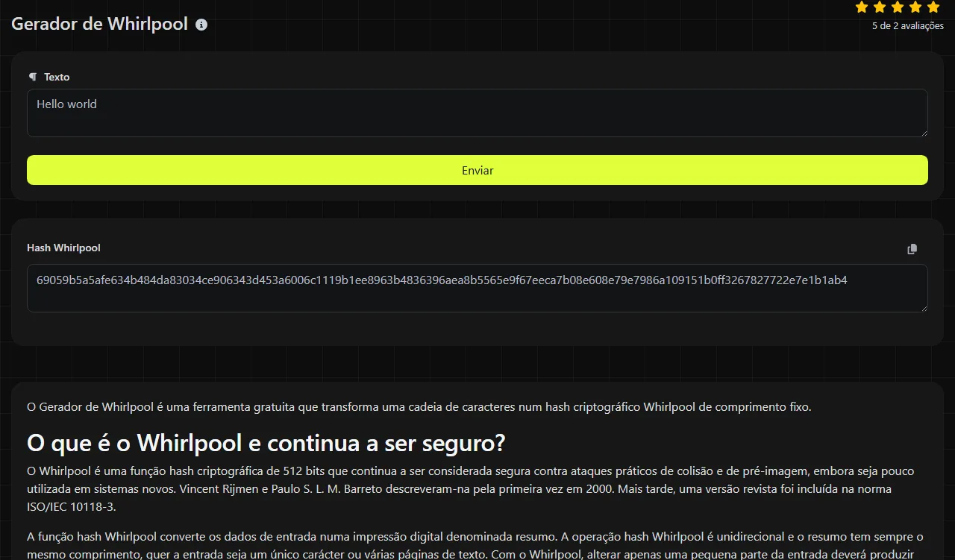Click inside the Hash Whirlpool output field
955x560 pixels.
pos(477,288)
